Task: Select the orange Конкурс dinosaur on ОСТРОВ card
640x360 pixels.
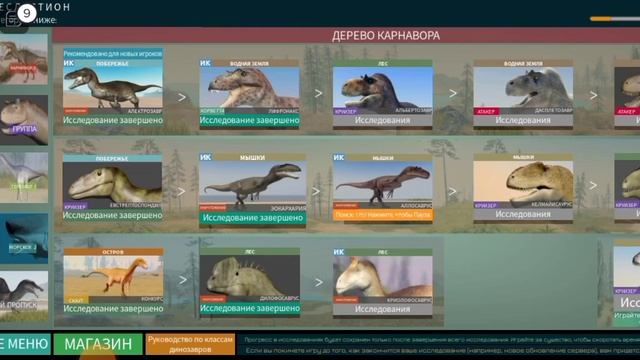Action: (113, 276)
